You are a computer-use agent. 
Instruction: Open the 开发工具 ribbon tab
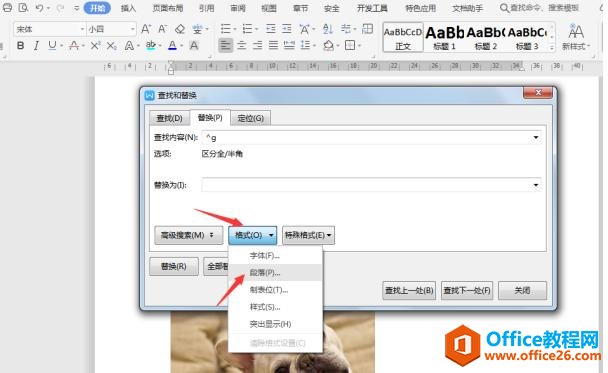coord(372,8)
